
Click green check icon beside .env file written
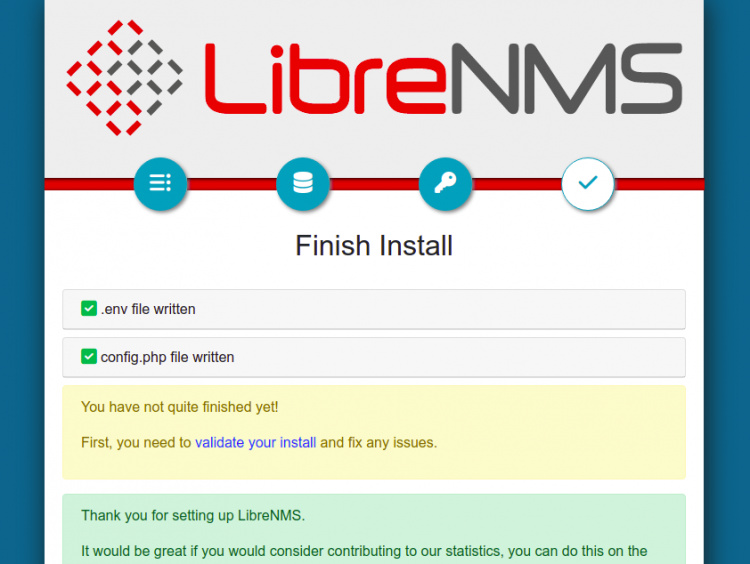89,309
